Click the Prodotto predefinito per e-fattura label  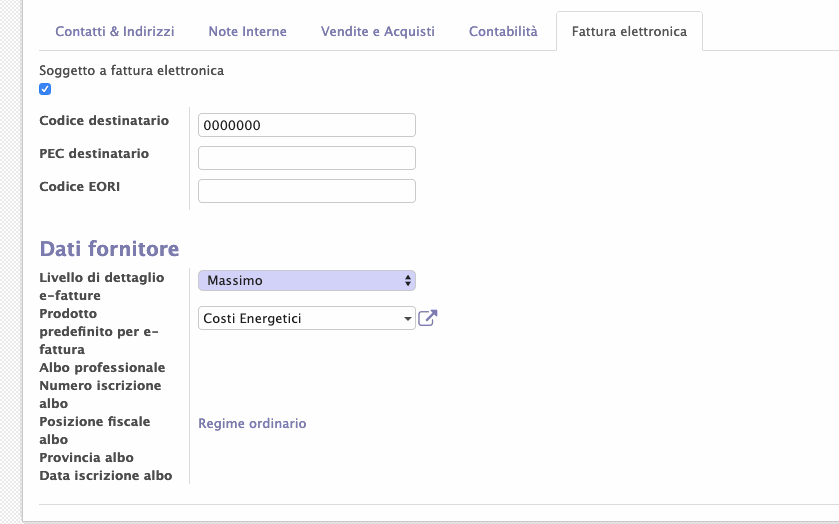pos(99,331)
